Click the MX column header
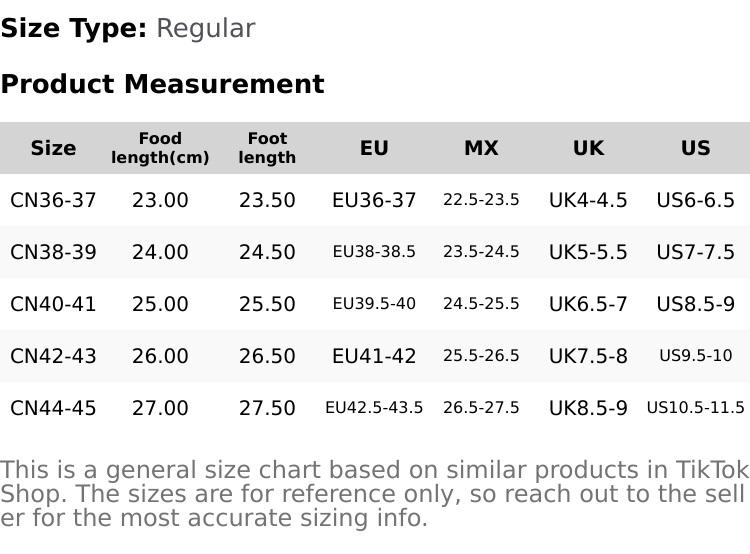The height and width of the screenshot is (554, 750). click(x=481, y=148)
